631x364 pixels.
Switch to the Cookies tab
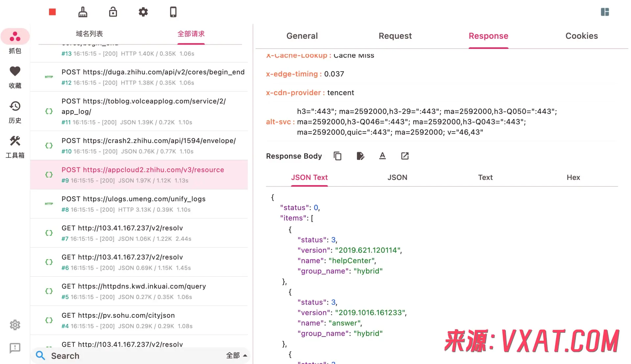coord(581,36)
